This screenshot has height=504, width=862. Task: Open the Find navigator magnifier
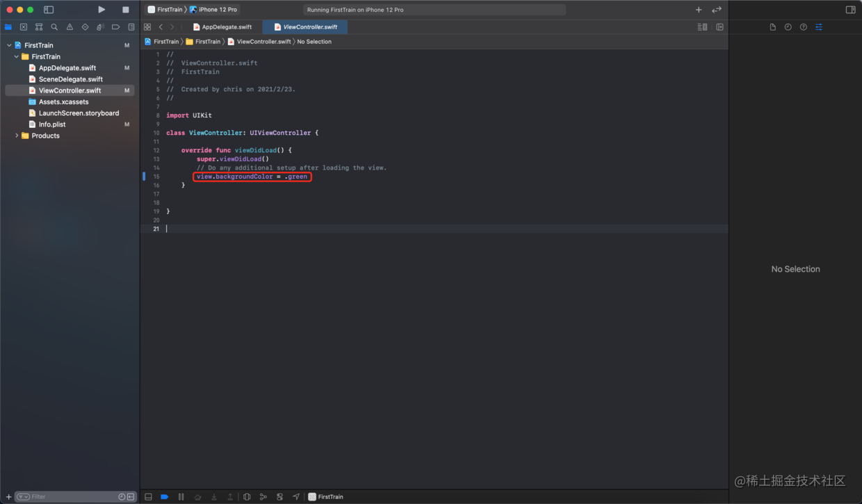pos(54,27)
